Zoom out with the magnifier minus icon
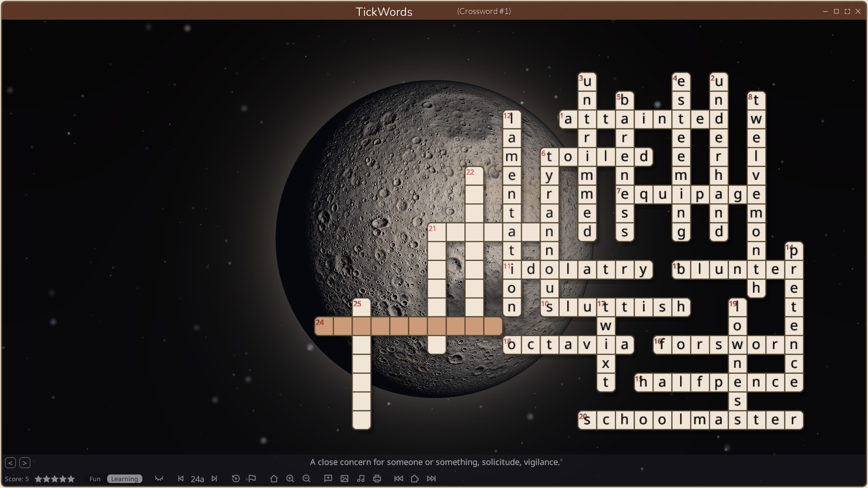Viewport: 868px width, 488px height. (307, 479)
